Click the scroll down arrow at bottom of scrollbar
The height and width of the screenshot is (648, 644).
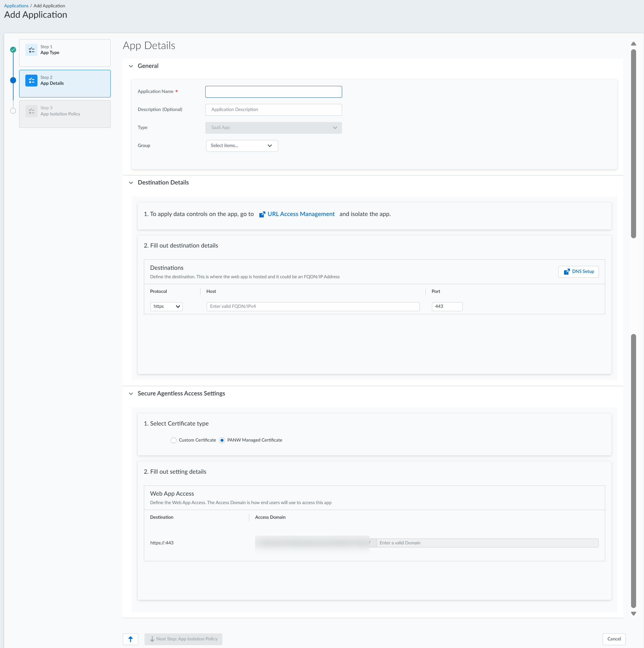click(634, 614)
